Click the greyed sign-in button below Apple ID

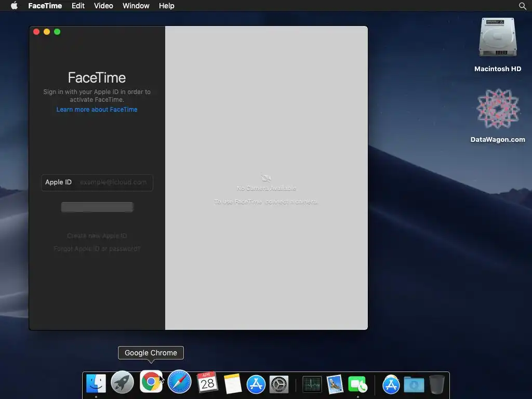point(97,207)
